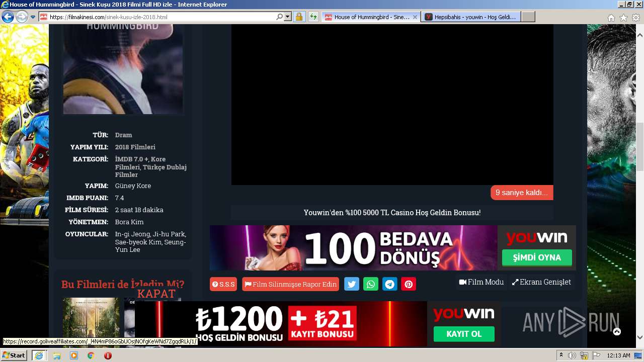
Task: Click the ₺1200 Hoş Geldin Bonusu banner
Action: (x=281, y=324)
